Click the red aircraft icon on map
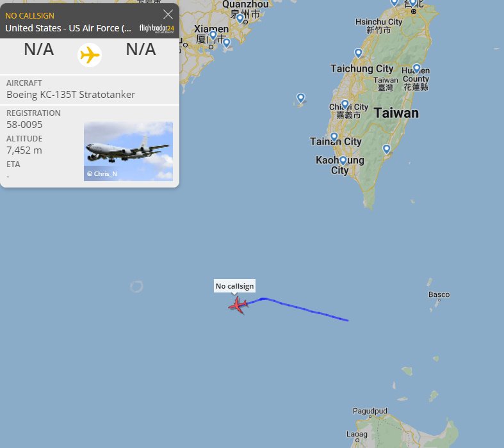This screenshot has height=448, width=504. coord(238,305)
